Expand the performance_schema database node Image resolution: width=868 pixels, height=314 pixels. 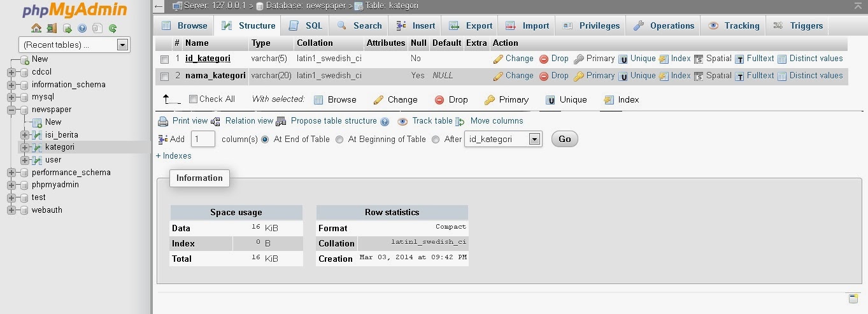(11, 173)
